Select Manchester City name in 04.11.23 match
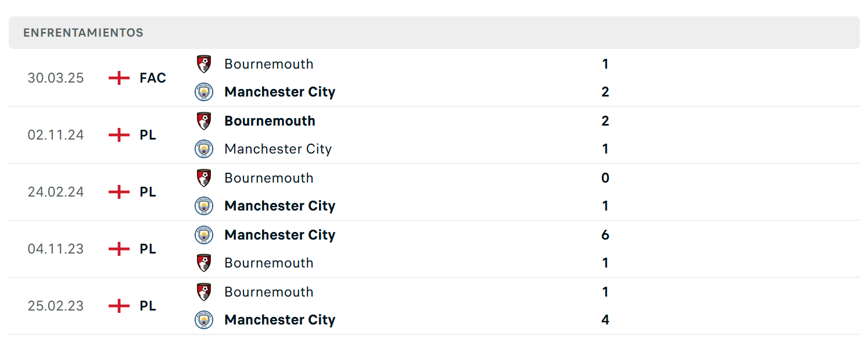 coord(279,235)
